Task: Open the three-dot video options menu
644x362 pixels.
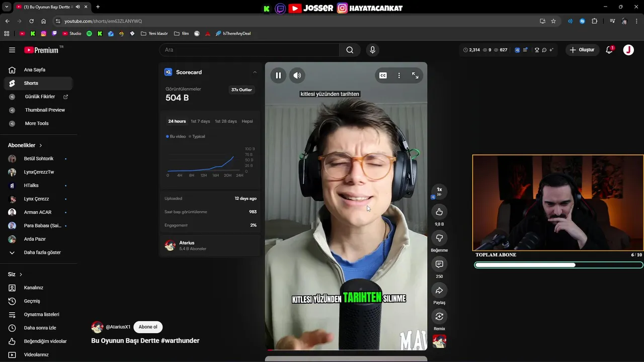Action: [x=399, y=75]
